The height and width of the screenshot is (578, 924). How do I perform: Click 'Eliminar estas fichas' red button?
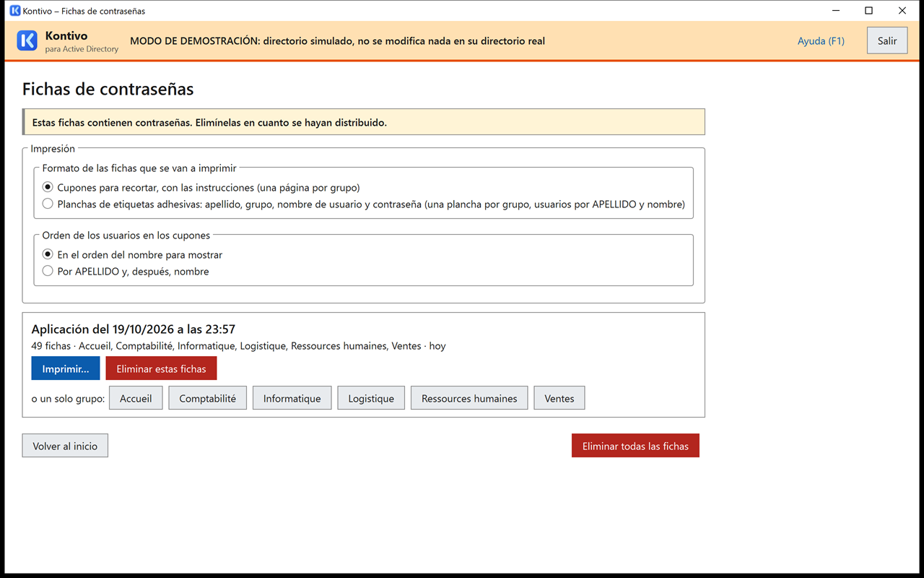[161, 368]
